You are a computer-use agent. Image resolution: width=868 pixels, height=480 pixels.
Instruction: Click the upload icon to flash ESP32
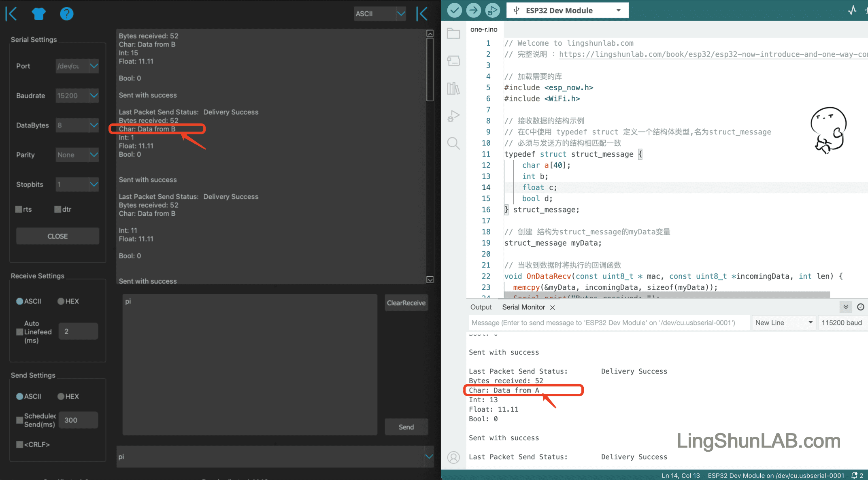(x=473, y=12)
